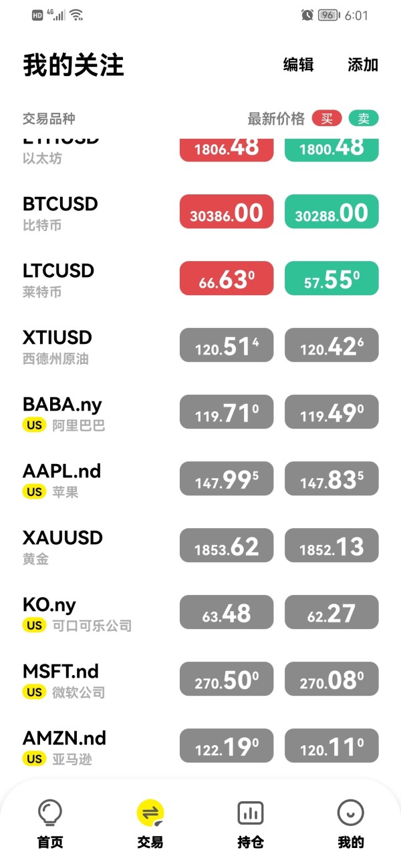This screenshot has height=868, width=401.
Task: Select XAUUSD sell price 1852.13
Action: coord(331,546)
